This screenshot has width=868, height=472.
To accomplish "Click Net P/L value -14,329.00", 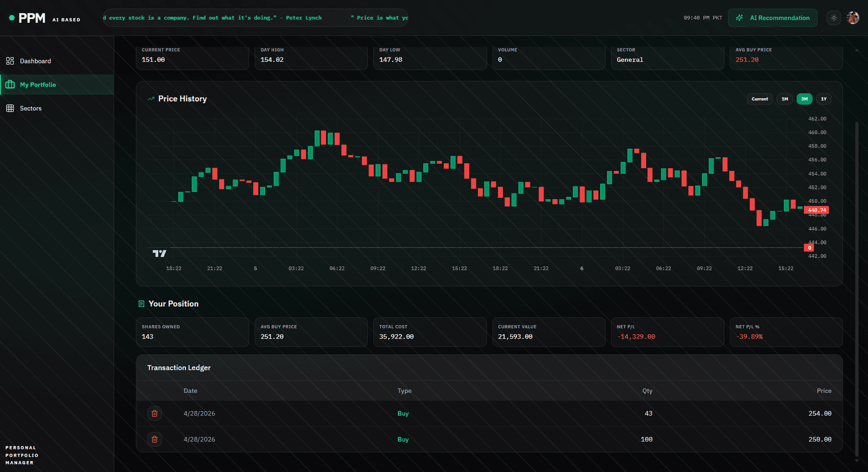I will pyautogui.click(x=636, y=337).
